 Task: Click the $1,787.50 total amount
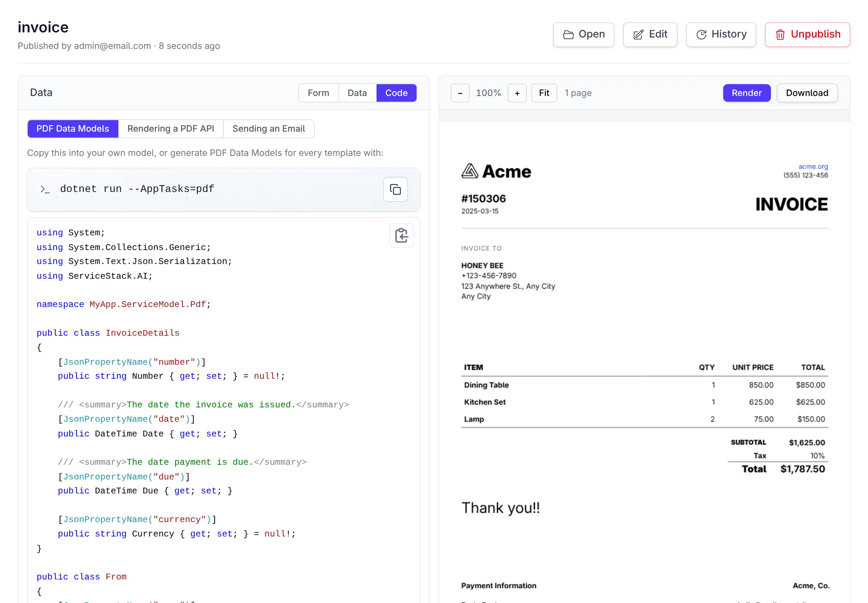(802, 469)
